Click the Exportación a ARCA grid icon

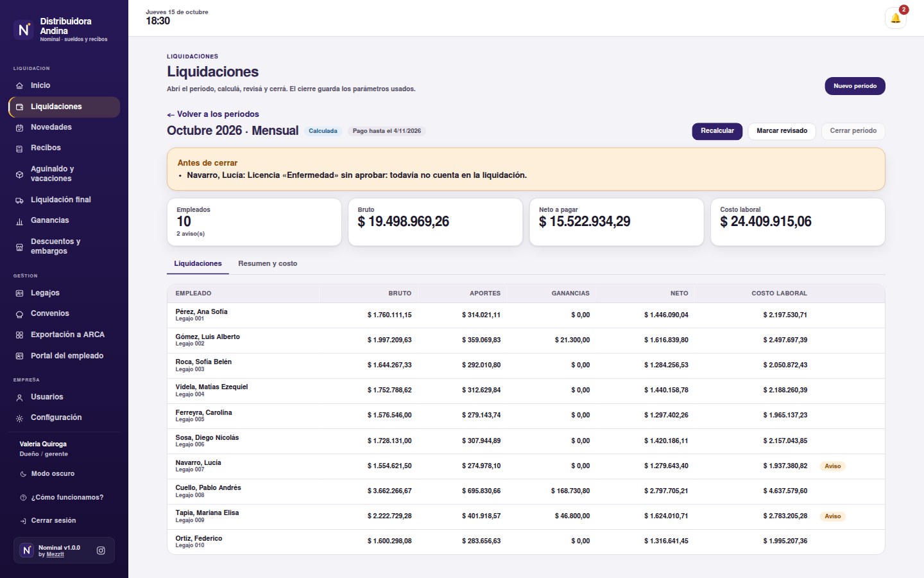coord(19,335)
